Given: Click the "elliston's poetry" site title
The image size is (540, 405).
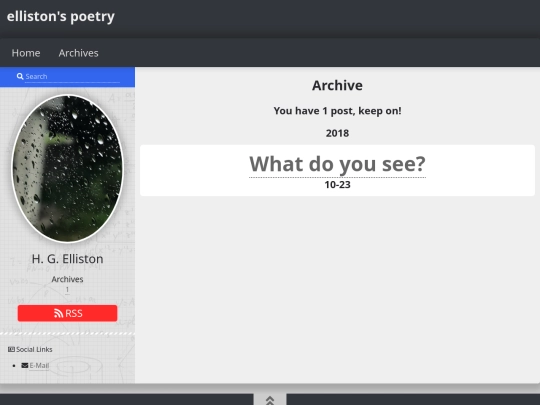Looking at the screenshot, I should point(61,17).
